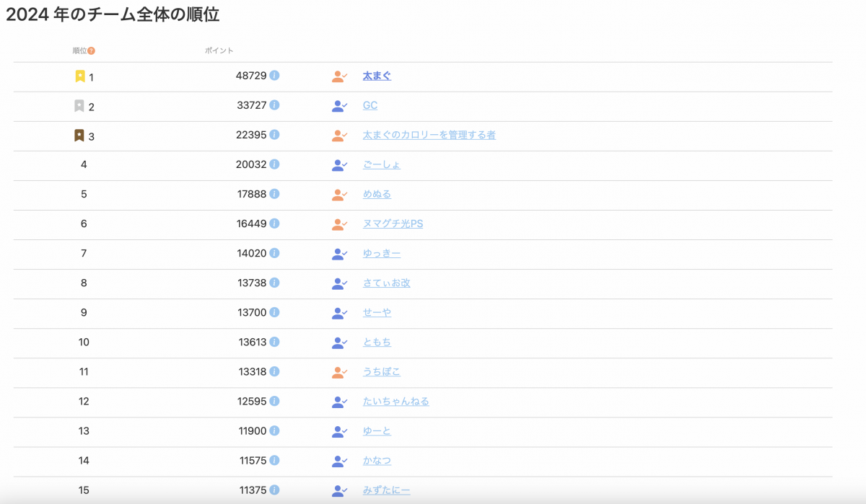Click the gold rank 1 bookmark badge
The height and width of the screenshot is (504, 866).
pos(80,76)
